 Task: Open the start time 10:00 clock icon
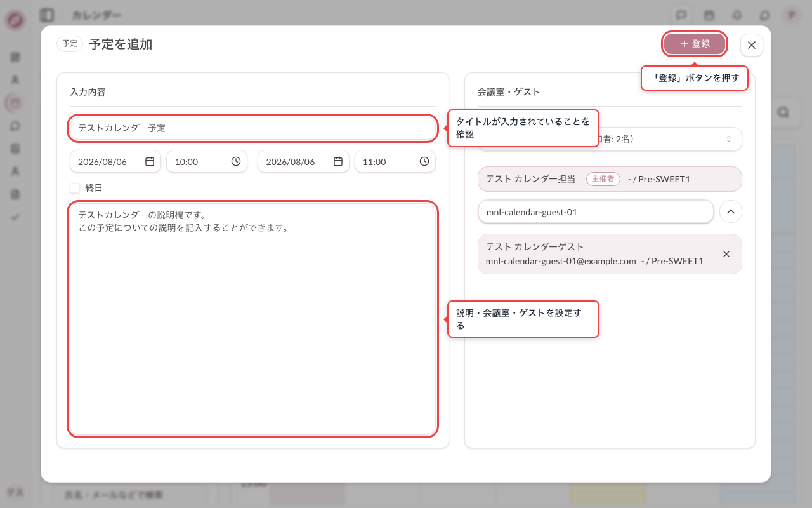(236, 162)
